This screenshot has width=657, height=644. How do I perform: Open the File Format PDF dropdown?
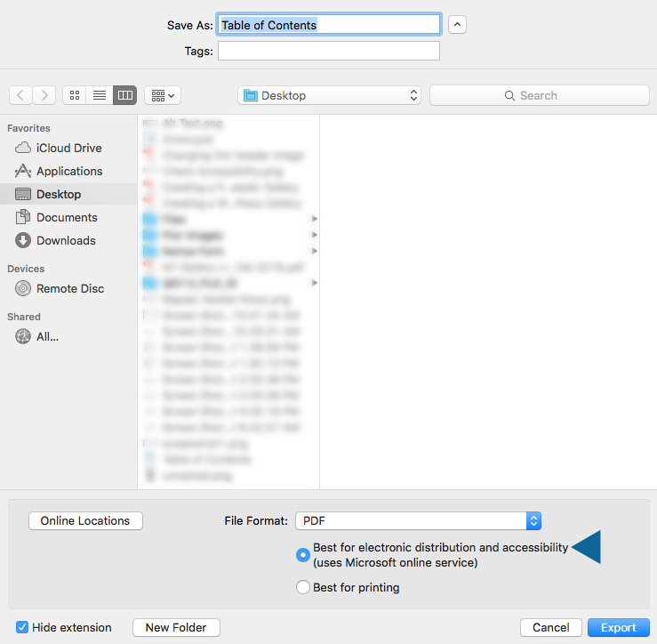(418, 520)
